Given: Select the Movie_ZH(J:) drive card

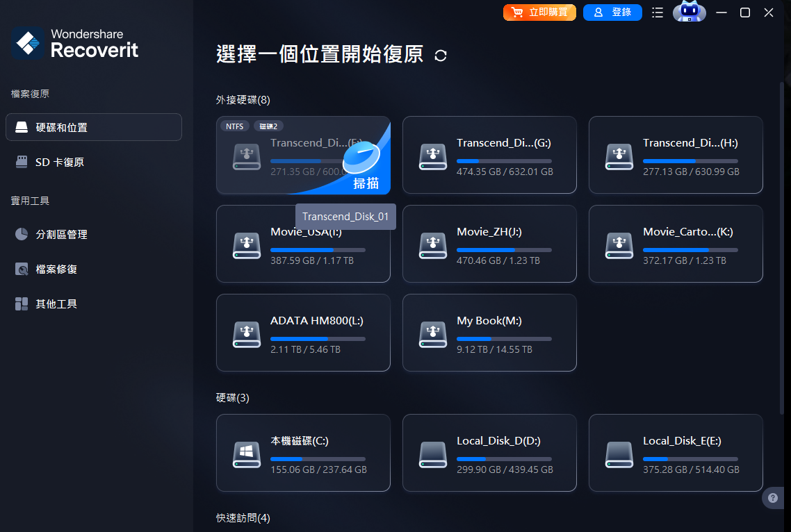Looking at the screenshot, I should click(x=489, y=244).
